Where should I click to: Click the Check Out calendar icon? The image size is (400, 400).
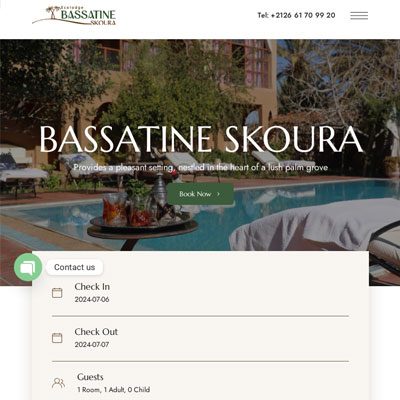[57, 338]
